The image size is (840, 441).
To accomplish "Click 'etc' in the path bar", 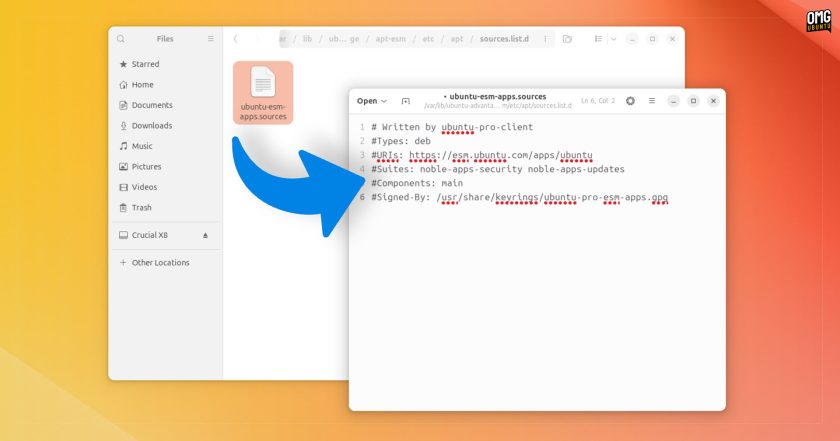I will [428, 39].
